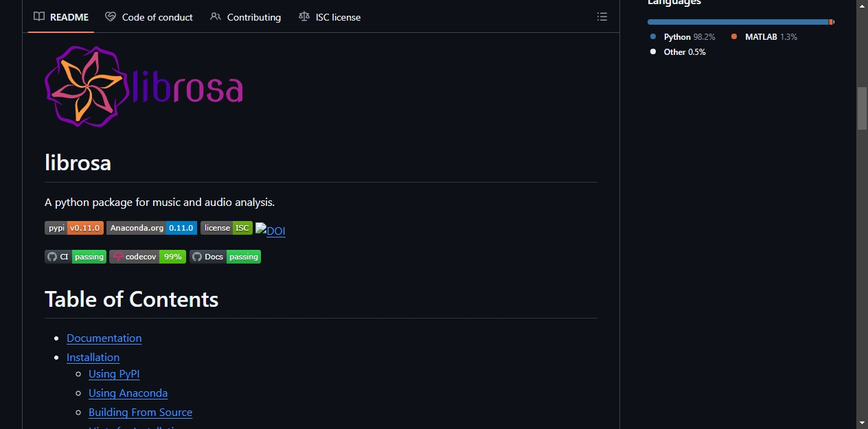Click the Docs passing badge
The width and height of the screenshot is (868, 429).
coord(225,257)
